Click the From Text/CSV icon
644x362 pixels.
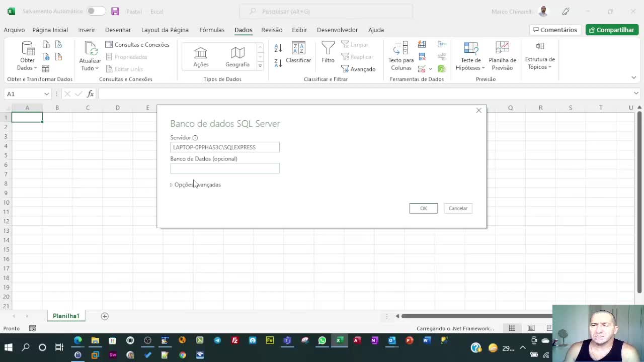coord(46,45)
